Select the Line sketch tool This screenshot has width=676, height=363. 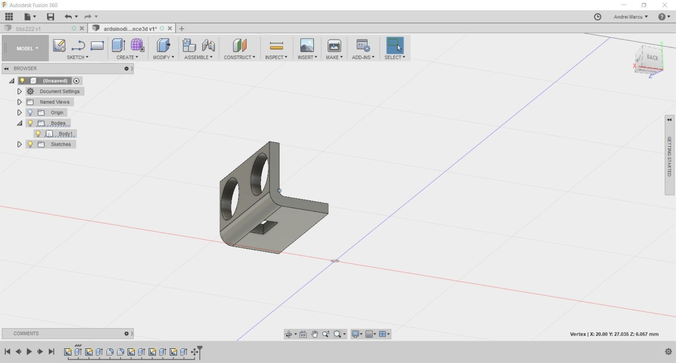78,45
